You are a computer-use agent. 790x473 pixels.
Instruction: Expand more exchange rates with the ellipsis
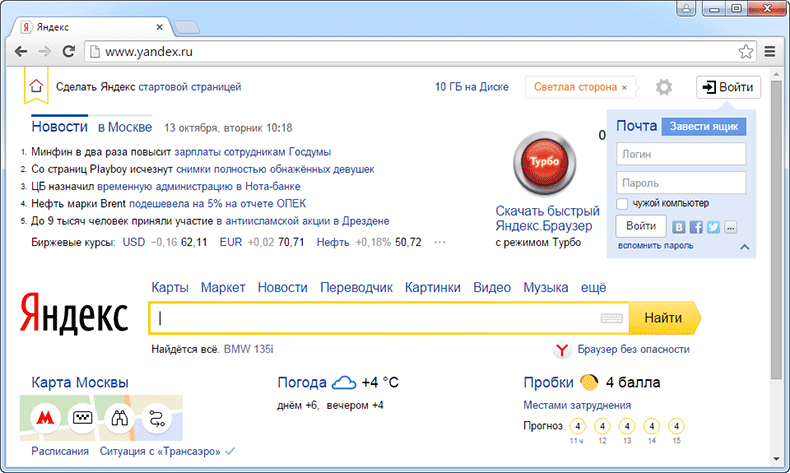(x=439, y=242)
